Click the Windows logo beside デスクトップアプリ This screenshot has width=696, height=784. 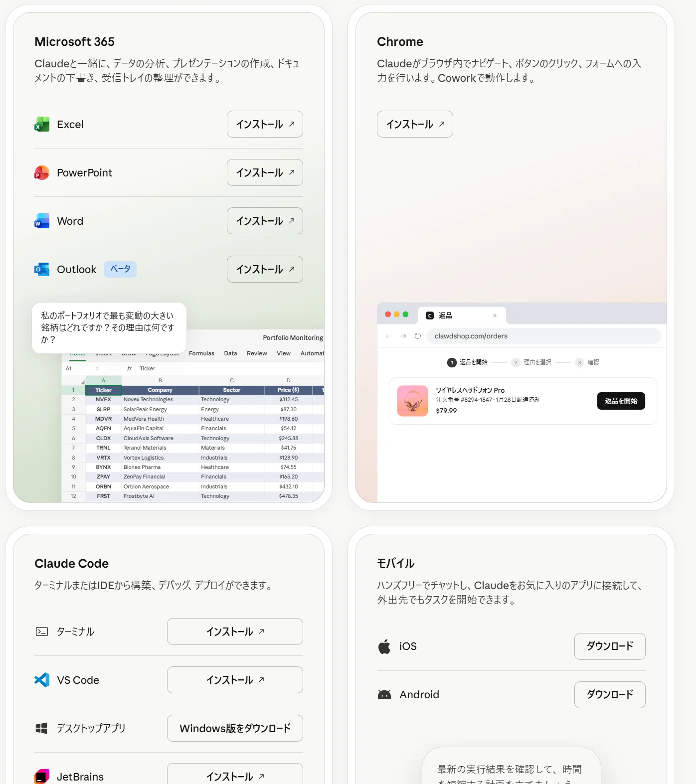41,728
